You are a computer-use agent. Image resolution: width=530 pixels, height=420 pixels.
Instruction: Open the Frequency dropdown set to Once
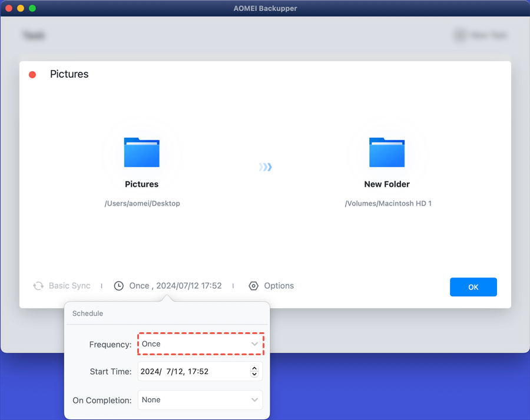[200, 344]
